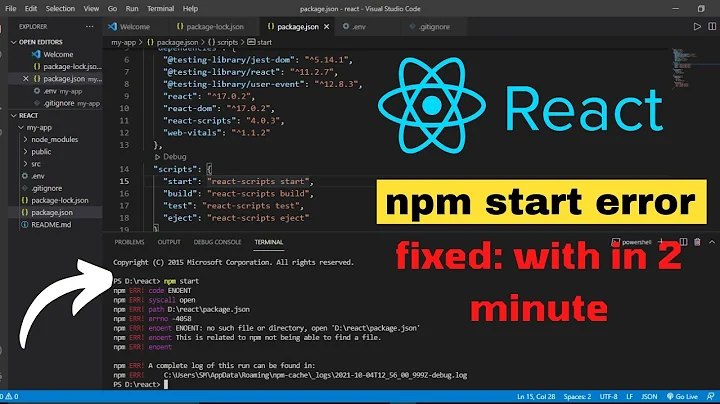The width and height of the screenshot is (720, 404).
Task: Close the package.json editor tab
Action: click(326, 27)
